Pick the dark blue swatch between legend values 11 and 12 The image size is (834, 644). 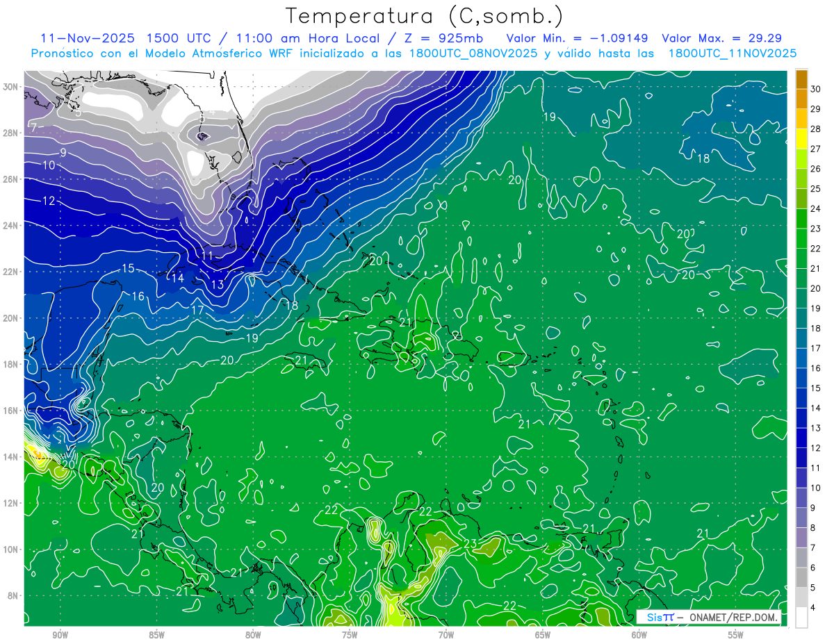click(801, 458)
